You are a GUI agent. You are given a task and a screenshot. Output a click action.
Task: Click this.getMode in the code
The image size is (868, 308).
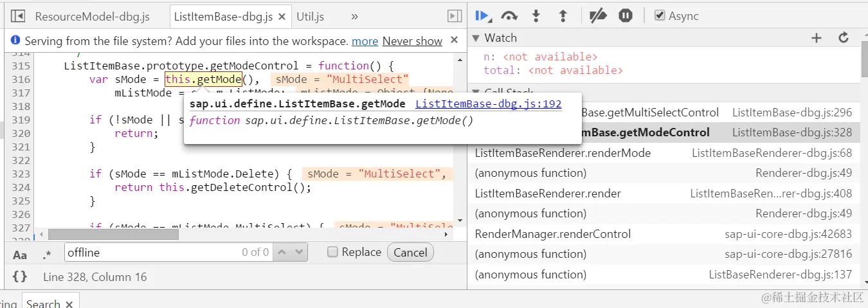(x=203, y=80)
